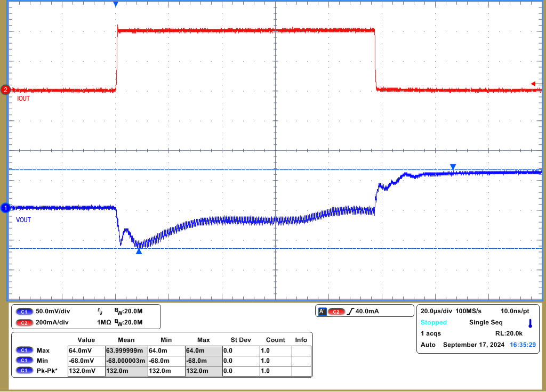Toggle the C1 Max measurement badge
The width and height of the screenshot is (546, 392).
click(24, 350)
